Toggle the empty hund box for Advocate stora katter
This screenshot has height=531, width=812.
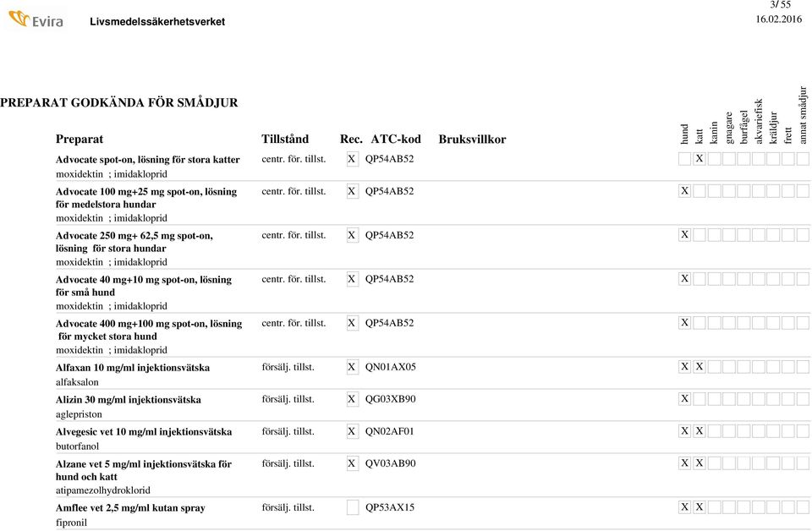pos(685,159)
